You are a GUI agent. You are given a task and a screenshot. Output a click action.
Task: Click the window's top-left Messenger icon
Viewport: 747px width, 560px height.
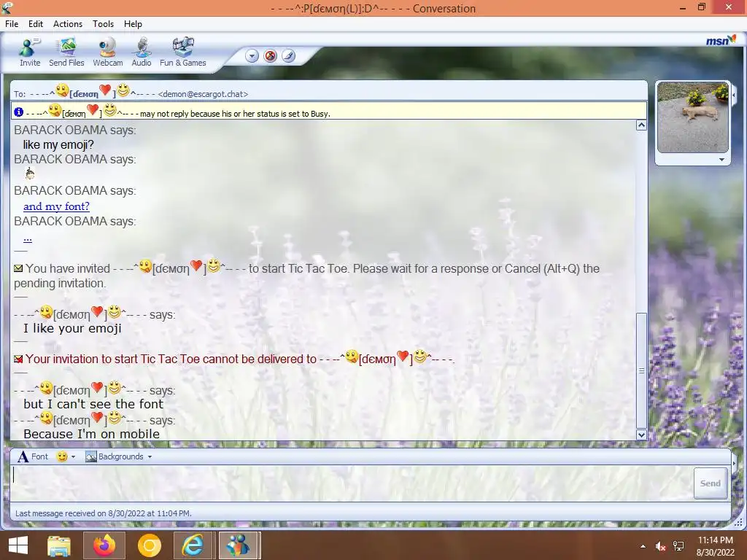point(6,7)
